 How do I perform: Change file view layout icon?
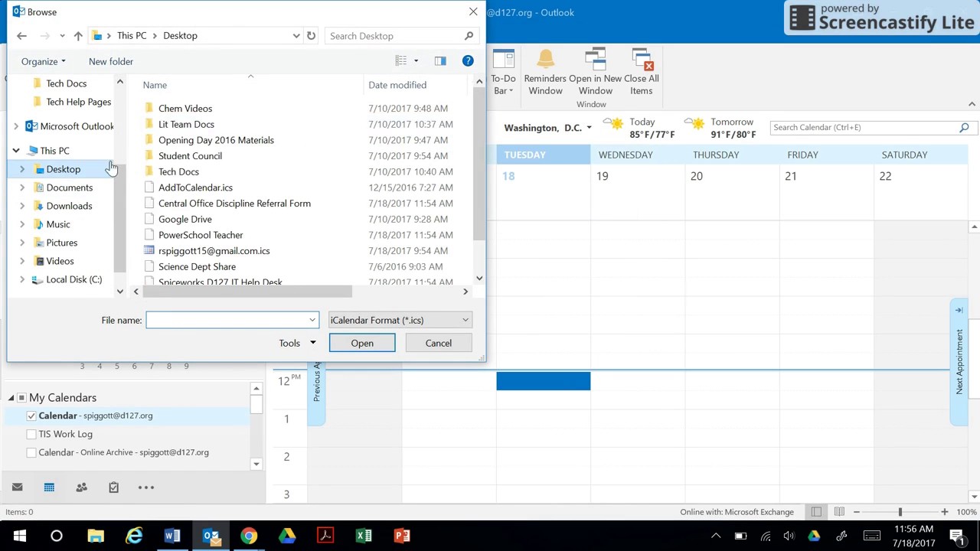(x=400, y=61)
